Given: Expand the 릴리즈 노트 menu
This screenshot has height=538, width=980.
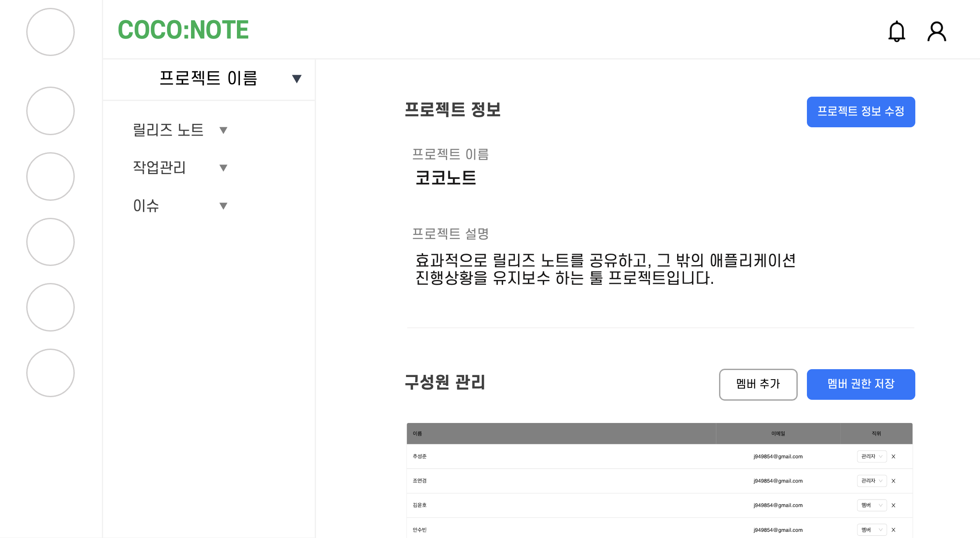Looking at the screenshot, I should click(224, 129).
